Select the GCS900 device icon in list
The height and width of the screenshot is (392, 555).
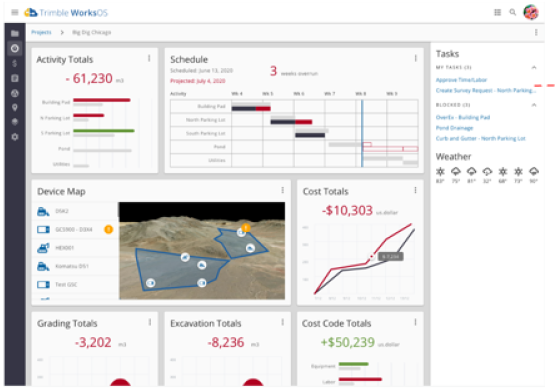click(43, 230)
